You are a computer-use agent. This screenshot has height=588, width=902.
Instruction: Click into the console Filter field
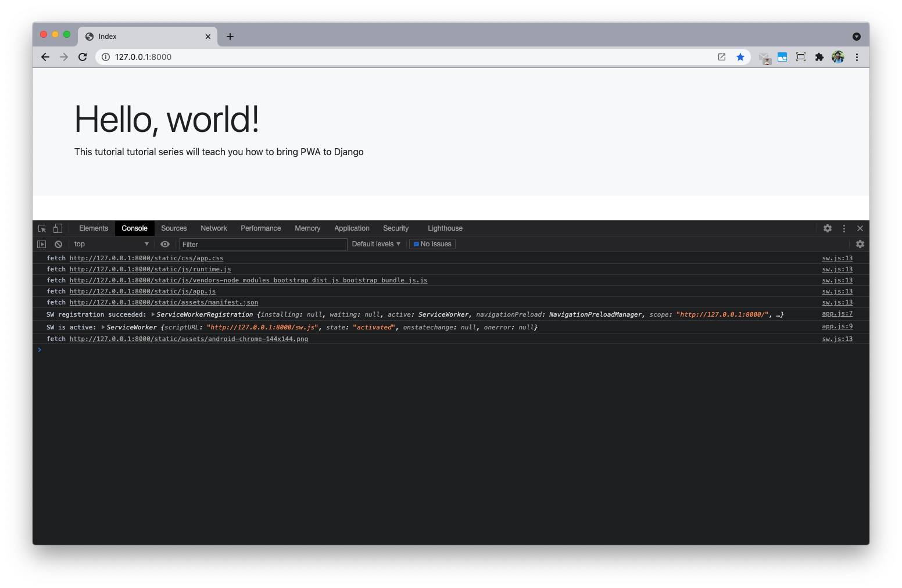tap(263, 244)
